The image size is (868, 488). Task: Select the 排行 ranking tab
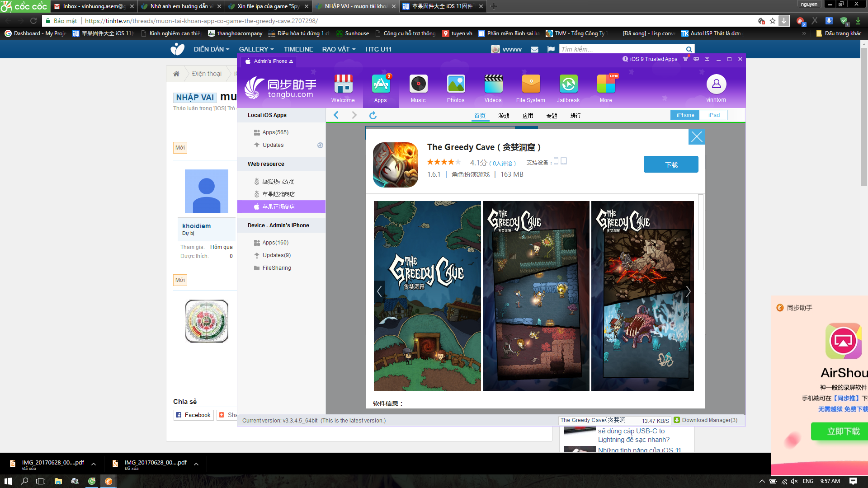tap(576, 116)
